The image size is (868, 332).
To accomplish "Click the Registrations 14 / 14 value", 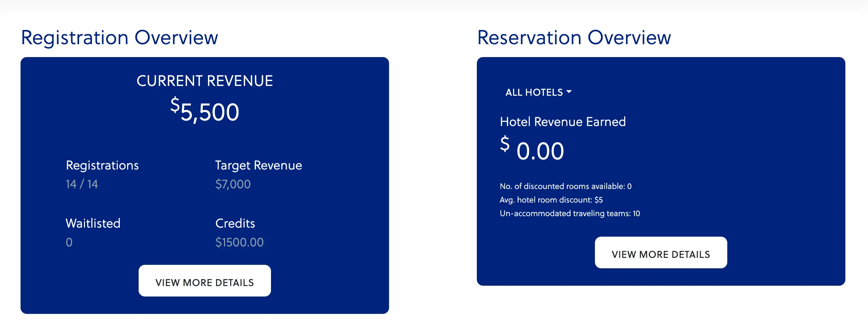I will [82, 184].
